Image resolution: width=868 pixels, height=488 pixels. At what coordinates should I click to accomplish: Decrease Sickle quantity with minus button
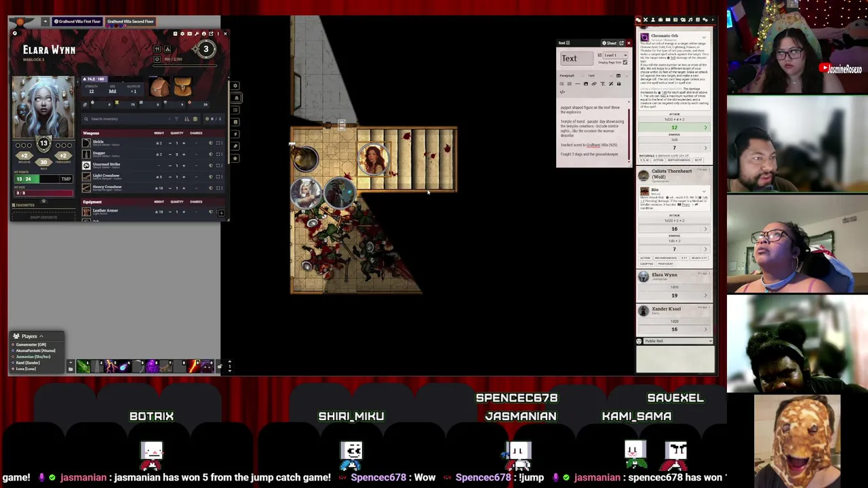click(x=170, y=143)
